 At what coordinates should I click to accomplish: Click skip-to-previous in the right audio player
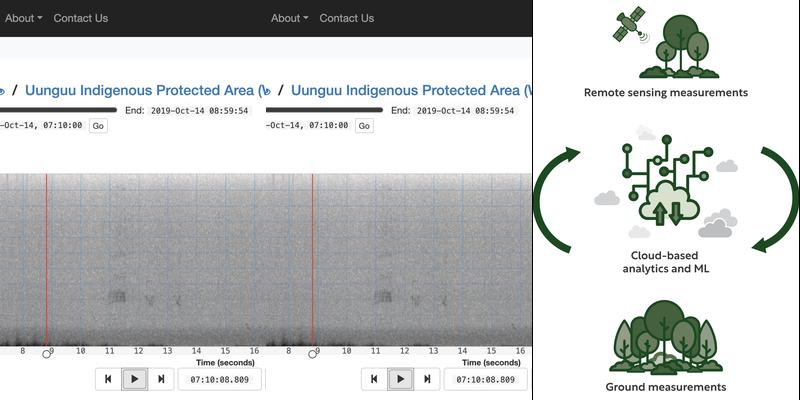tap(374, 379)
